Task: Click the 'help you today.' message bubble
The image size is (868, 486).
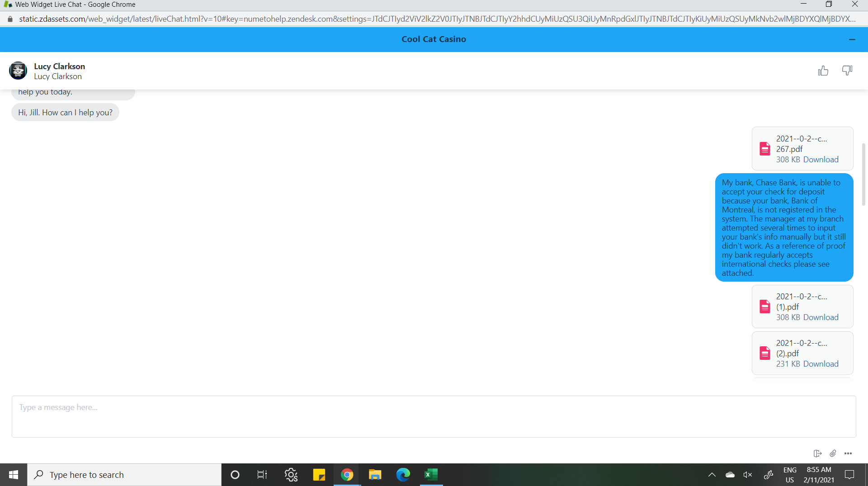Action: click(x=73, y=94)
